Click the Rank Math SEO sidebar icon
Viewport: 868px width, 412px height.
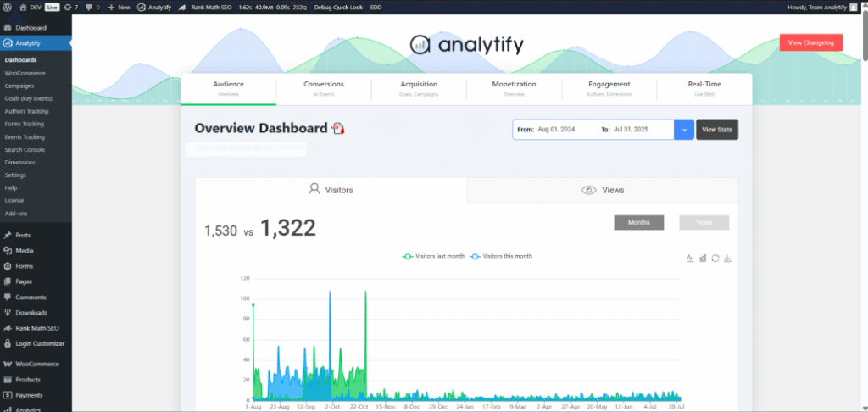pos(8,328)
